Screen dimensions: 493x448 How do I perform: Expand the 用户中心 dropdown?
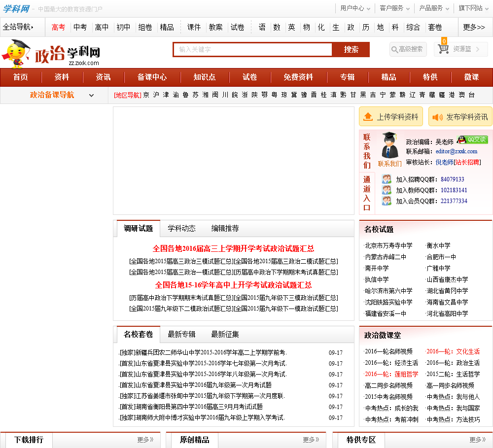(x=354, y=8)
